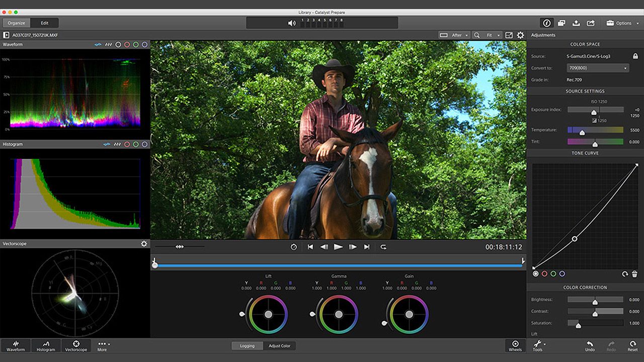Click the loop playback icon
Image resolution: width=644 pixels, height=362 pixels.
[x=383, y=247]
